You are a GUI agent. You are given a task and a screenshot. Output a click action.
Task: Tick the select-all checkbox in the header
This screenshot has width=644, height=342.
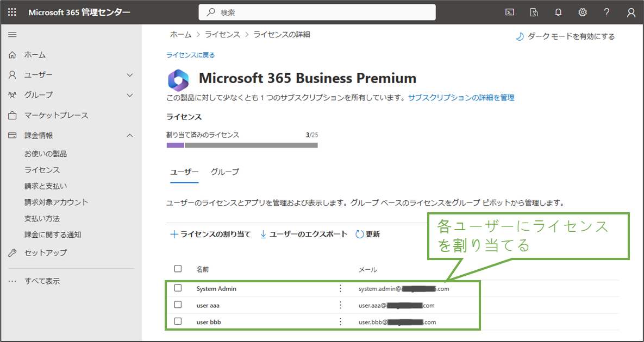point(178,269)
